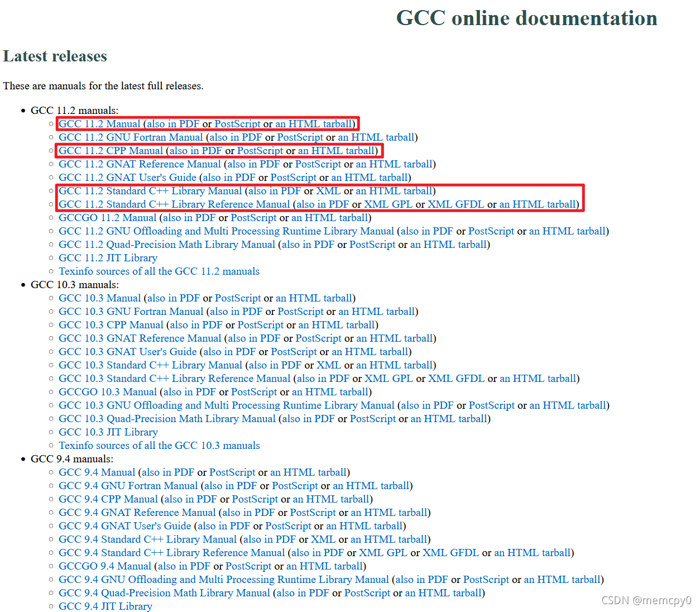Open GCCGO 9.4 Manual link

click(x=105, y=566)
